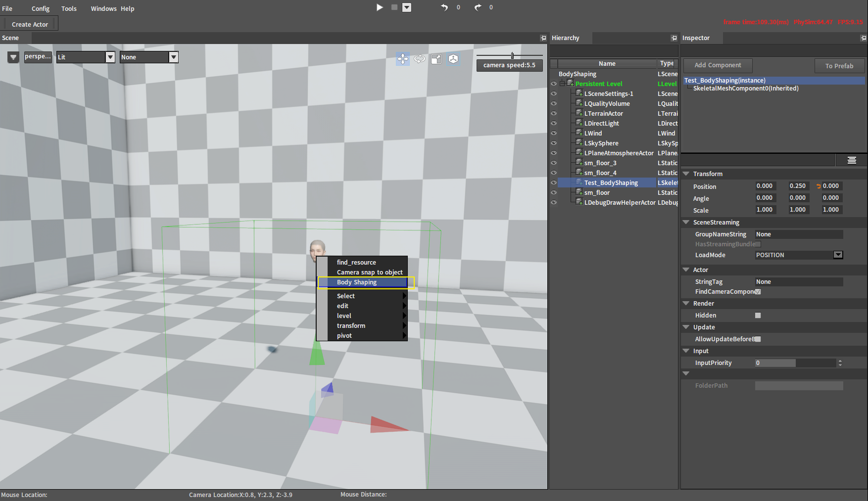Open the Inspector properties list icon
This screenshot has width=868, height=501.
pyautogui.click(x=851, y=160)
